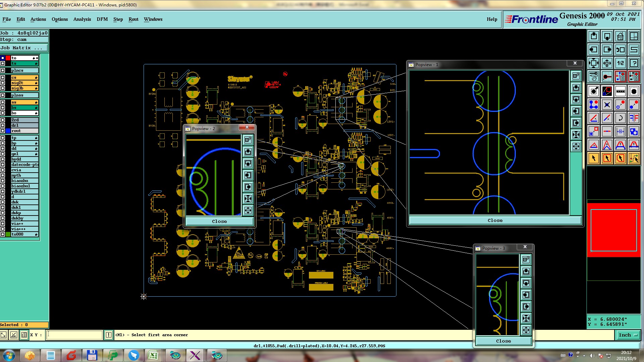This screenshot has width=644, height=362.
Task: Open the DFM menu
Action: click(102, 19)
